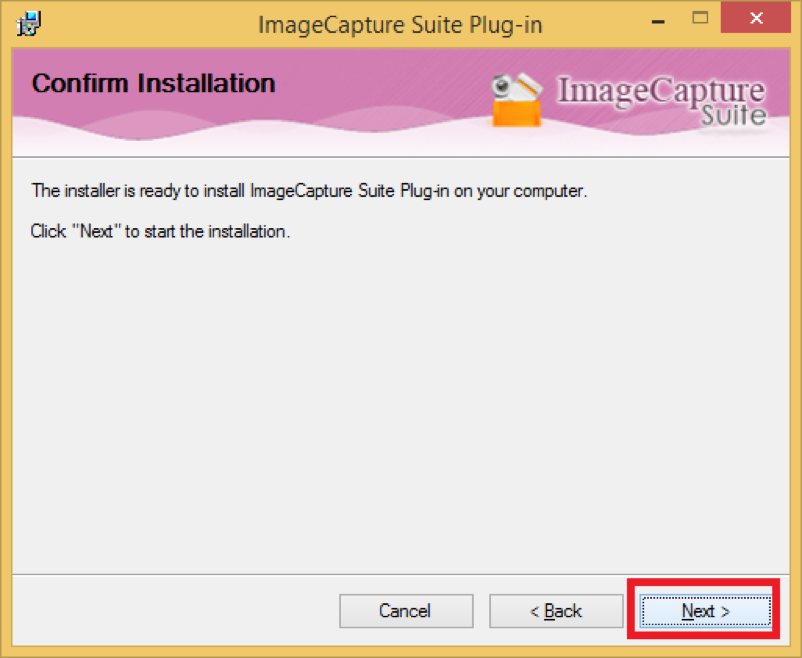
Task: Click the Confirm Installation heading
Action: (153, 83)
